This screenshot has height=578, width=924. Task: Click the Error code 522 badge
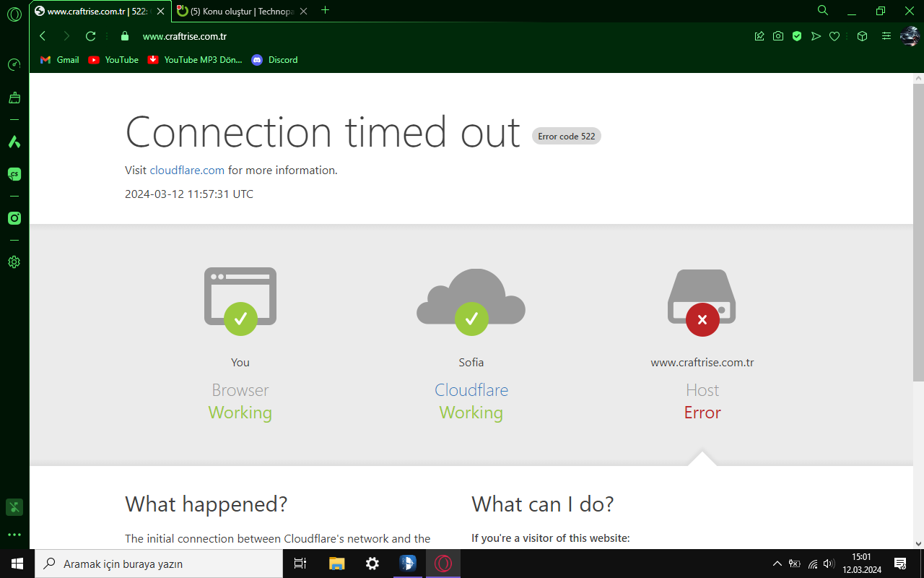(567, 136)
